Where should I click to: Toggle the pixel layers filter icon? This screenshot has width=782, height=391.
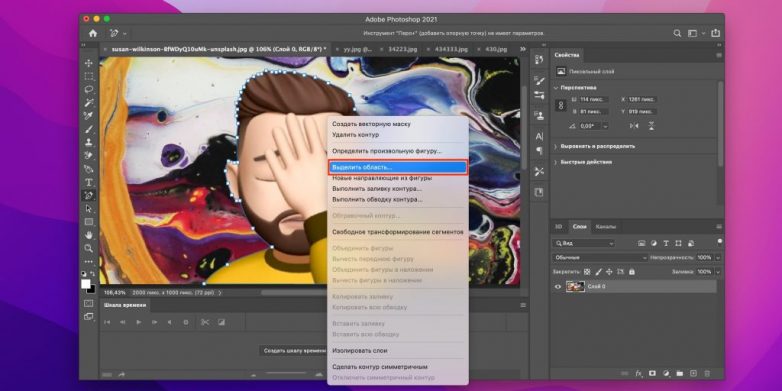coord(642,243)
